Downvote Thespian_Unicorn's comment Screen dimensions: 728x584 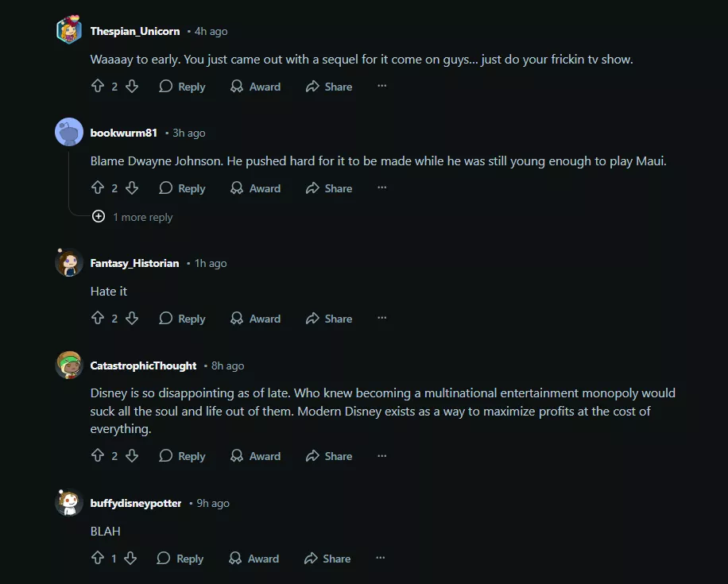point(132,87)
